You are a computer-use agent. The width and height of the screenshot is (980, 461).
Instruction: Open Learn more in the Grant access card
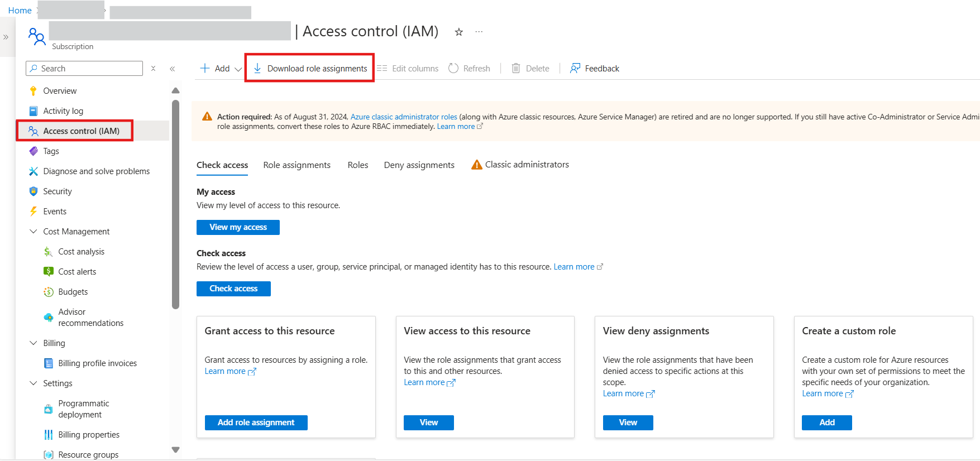pyautogui.click(x=230, y=372)
